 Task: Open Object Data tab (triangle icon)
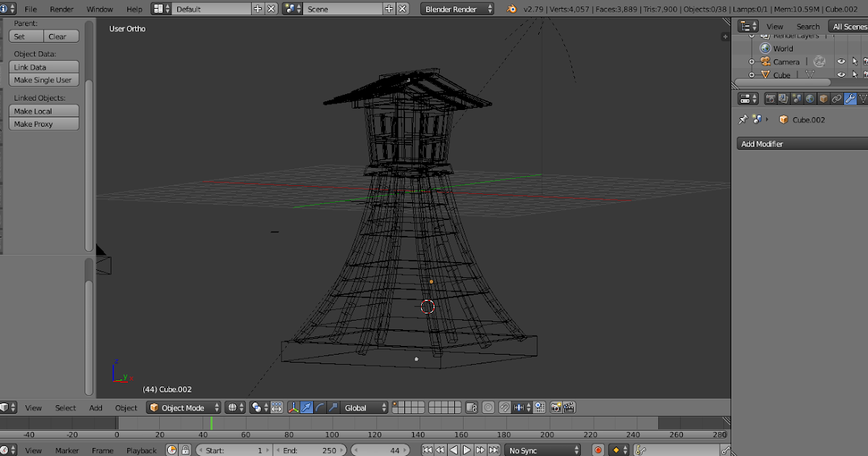[x=863, y=98]
